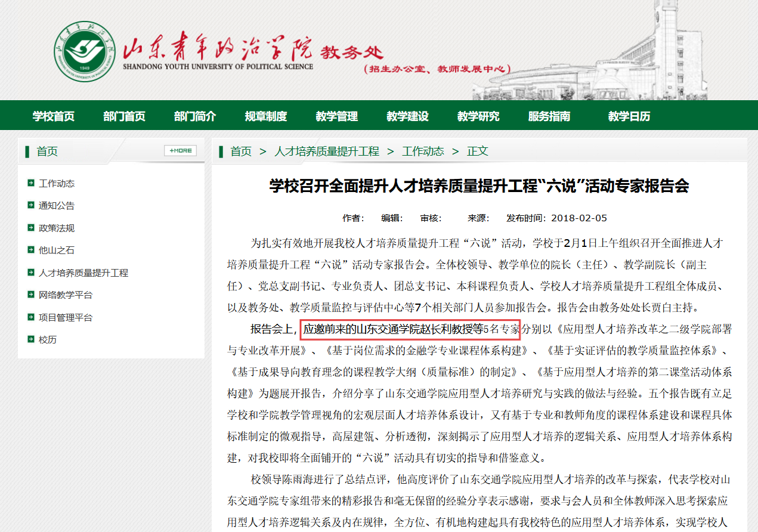
Task: Click arrow icon beside 工作动态 in sidebar
Action: (31, 183)
